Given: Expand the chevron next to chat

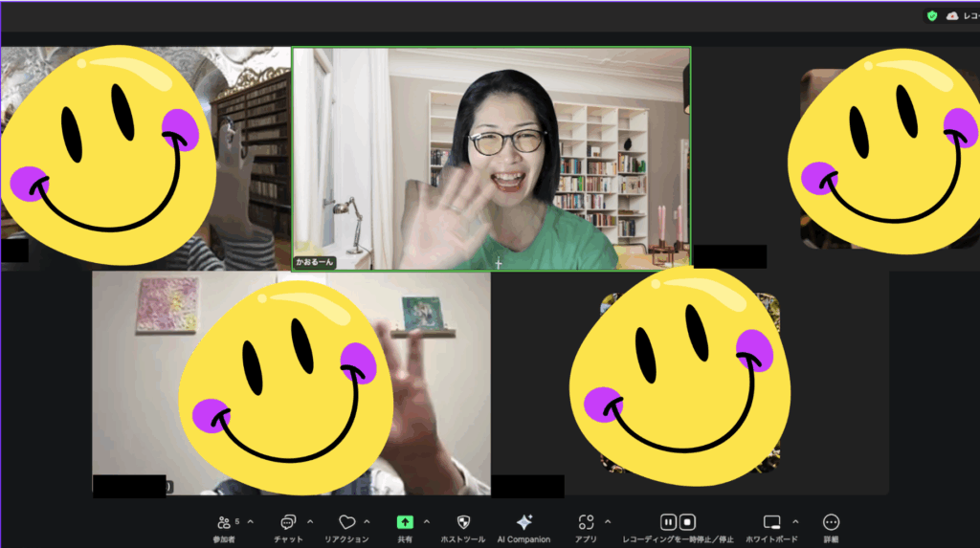Looking at the screenshot, I should coord(310,522).
